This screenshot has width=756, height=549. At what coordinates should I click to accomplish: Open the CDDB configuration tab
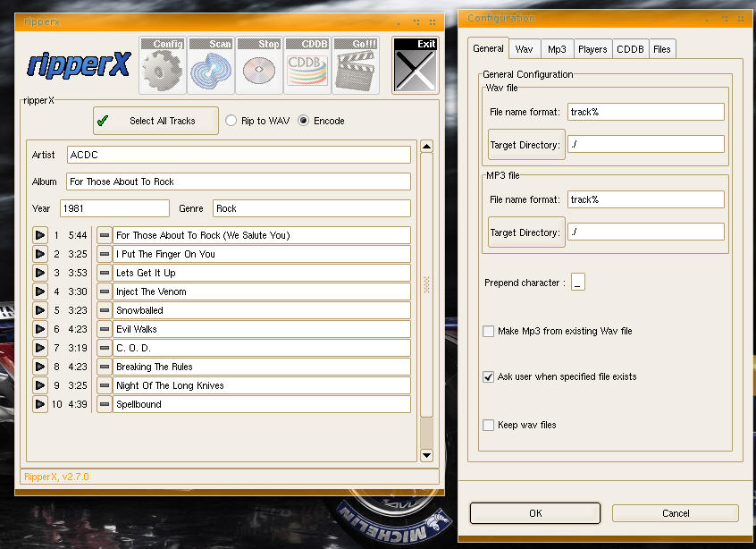click(x=630, y=49)
